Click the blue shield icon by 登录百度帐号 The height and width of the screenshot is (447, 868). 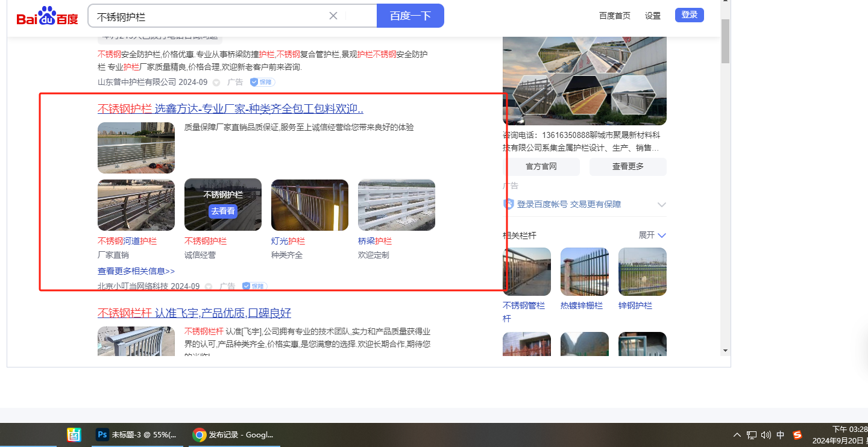coord(509,204)
